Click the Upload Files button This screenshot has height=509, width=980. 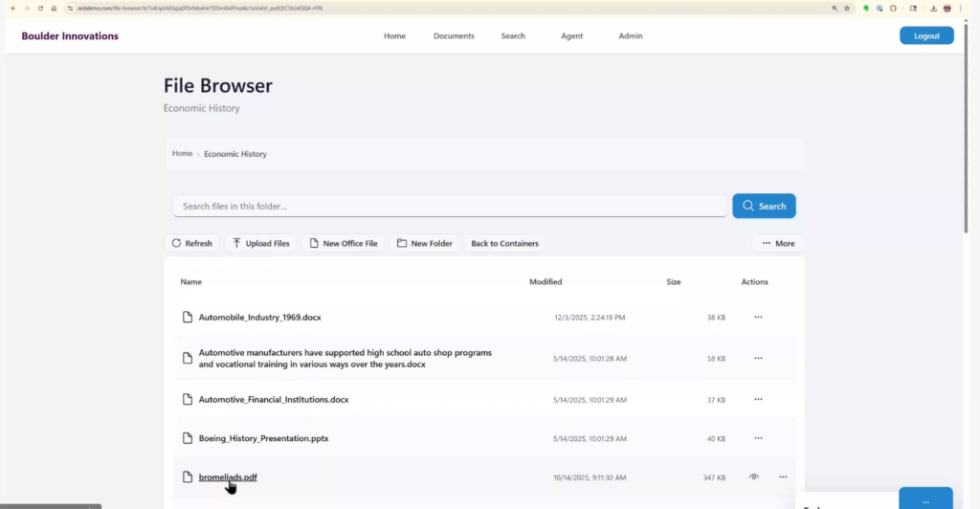tap(260, 244)
